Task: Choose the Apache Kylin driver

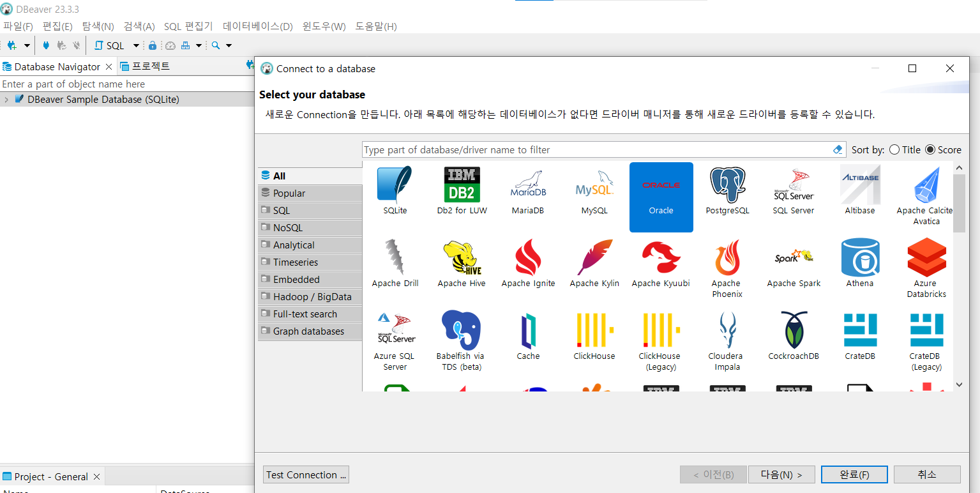Action: click(594, 264)
